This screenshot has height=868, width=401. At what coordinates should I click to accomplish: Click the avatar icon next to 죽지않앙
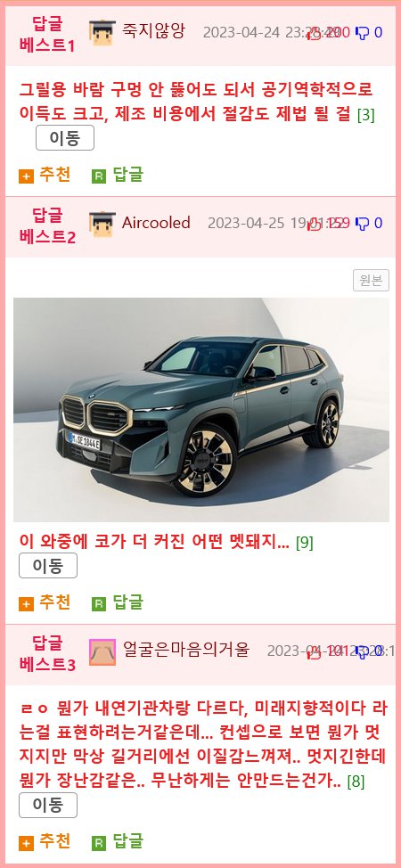[102, 33]
